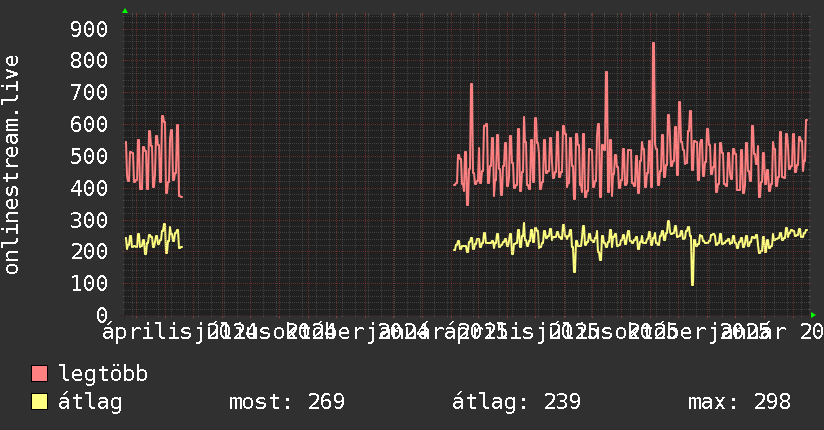Image resolution: width=824 pixels, height=430 pixels.
Task: Click the 100 y-axis label
Action: pyautogui.click(x=89, y=284)
